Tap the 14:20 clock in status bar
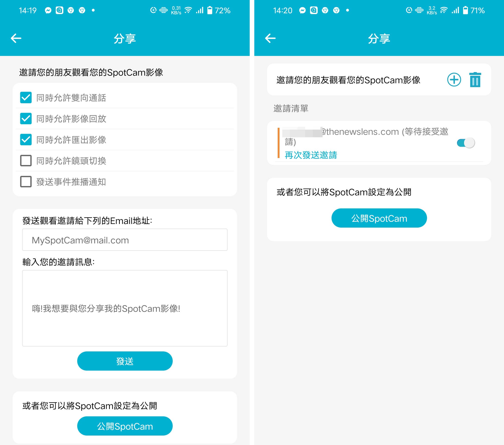504x445 pixels. [283, 11]
